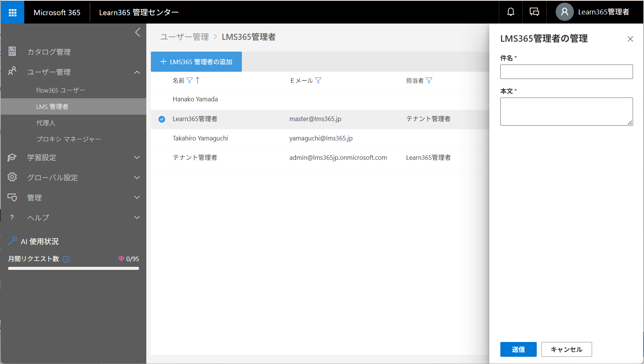Click the 0/95 request count
Viewport: 644px width, 364px height.
(x=133, y=259)
